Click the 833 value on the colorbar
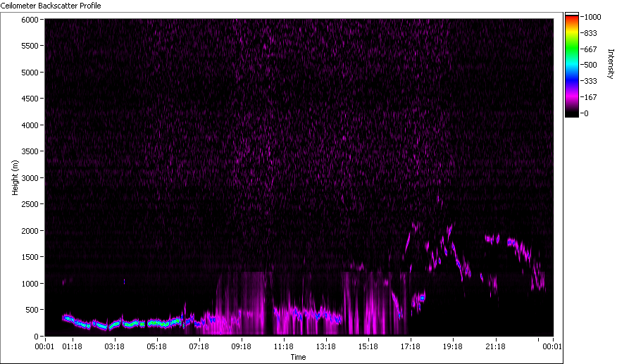The image size is (617, 364). coord(591,33)
